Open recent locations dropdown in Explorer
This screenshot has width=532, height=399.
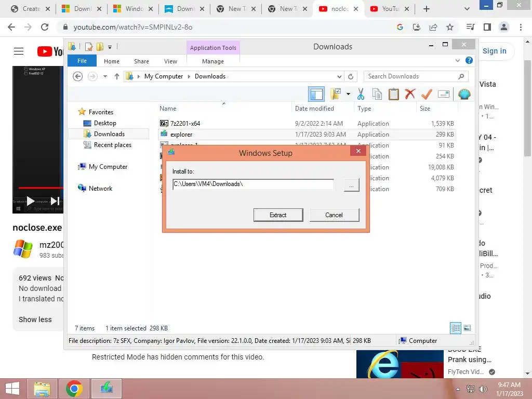(105, 77)
